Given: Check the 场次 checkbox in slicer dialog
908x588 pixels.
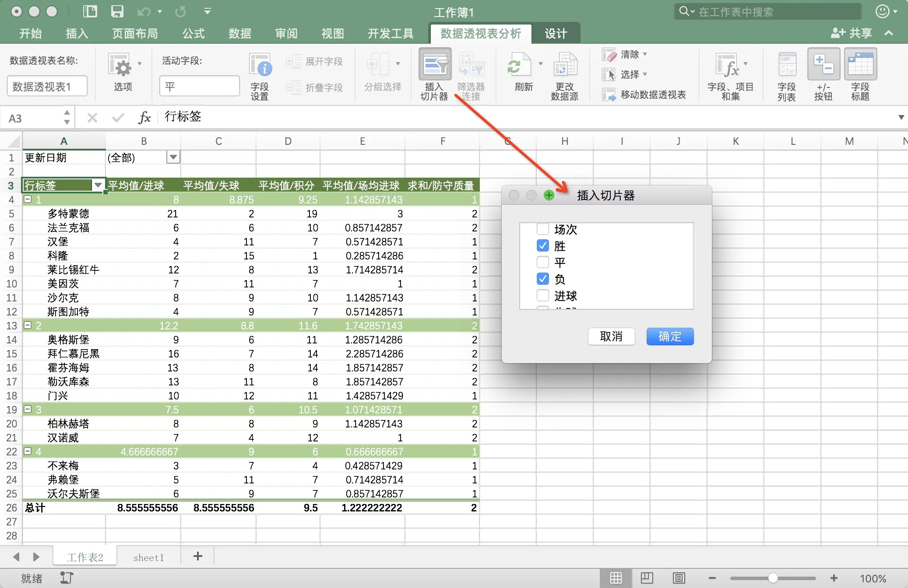Looking at the screenshot, I should pos(543,229).
